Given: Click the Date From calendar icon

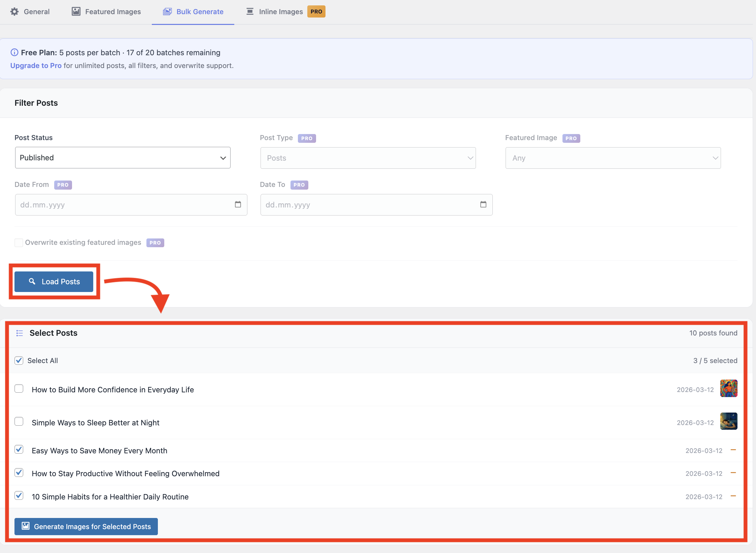Looking at the screenshot, I should tap(238, 204).
